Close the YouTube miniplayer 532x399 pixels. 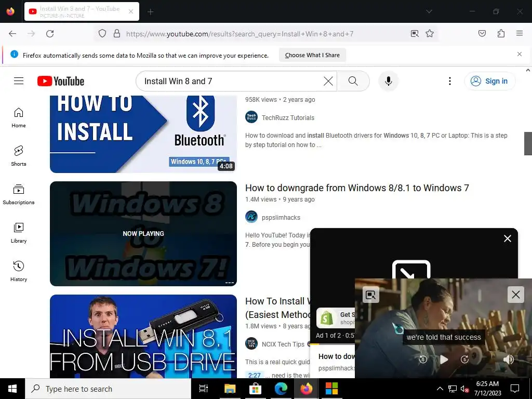(x=507, y=238)
